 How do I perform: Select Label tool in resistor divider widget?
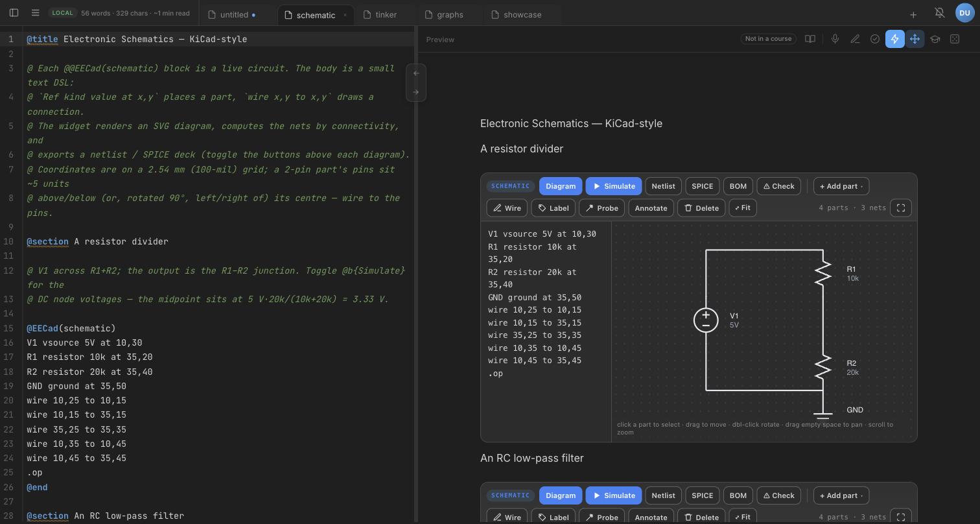coord(553,208)
